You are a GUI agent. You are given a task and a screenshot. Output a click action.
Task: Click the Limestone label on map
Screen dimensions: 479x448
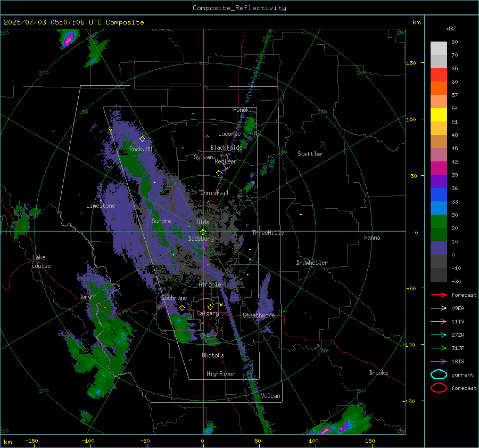coord(101,206)
